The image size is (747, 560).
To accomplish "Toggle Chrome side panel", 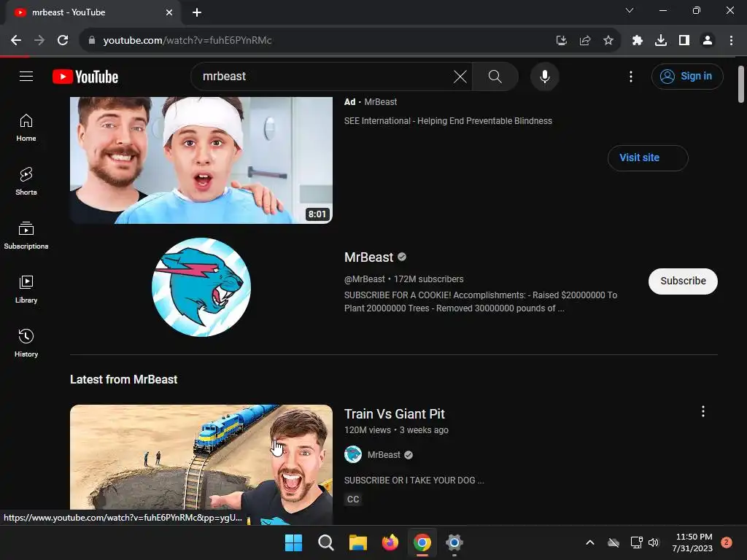I will pyautogui.click(x=684, y=41).
